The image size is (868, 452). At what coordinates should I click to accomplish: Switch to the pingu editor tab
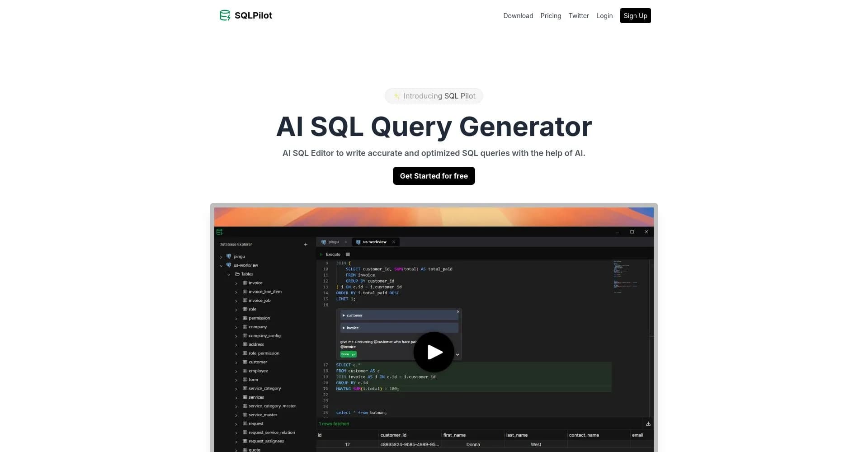pos(333,242)
